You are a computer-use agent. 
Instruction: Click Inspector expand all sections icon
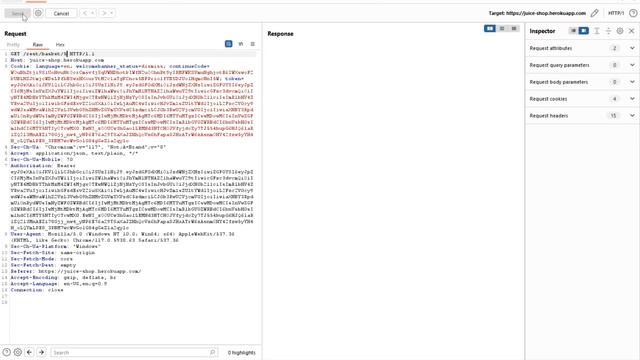[596, 31]
